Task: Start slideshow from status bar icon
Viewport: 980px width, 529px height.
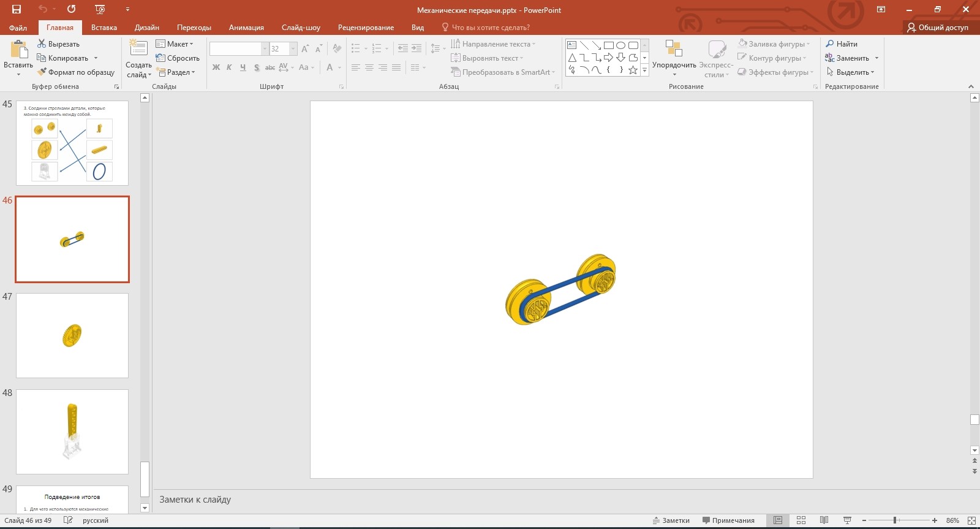Action: click(848, 520)
